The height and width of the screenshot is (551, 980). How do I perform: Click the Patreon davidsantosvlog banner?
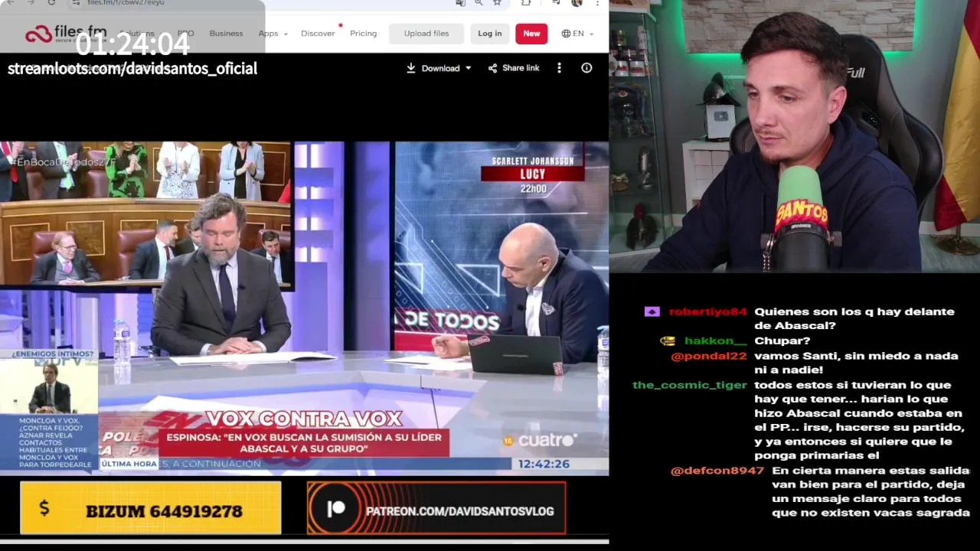436,507
